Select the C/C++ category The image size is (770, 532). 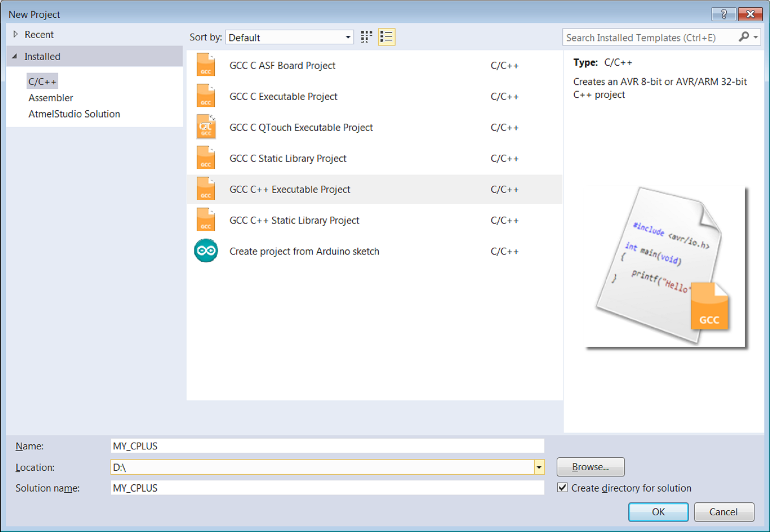tap(42, 81)
